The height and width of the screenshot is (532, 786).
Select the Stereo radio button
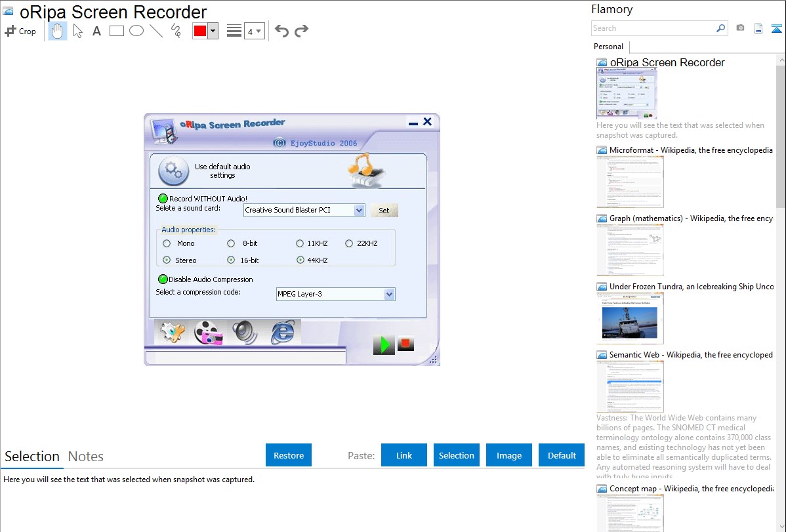click(167, 260)
